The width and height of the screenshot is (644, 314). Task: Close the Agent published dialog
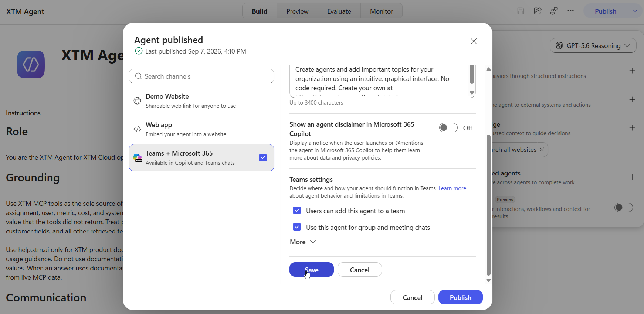(x=474, y=41)
